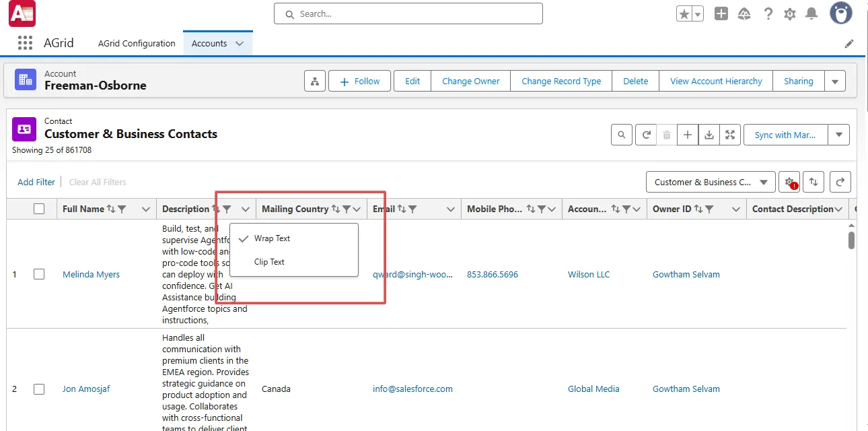Expand the Full Name column menu
The image size is (868, 431).
(x=146, y=209)
